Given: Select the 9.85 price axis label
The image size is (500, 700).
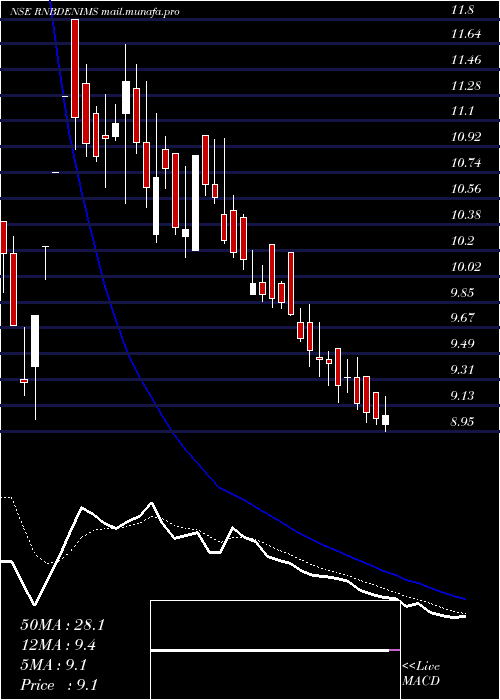Looking at the screenshot, I should pos(464,293).
